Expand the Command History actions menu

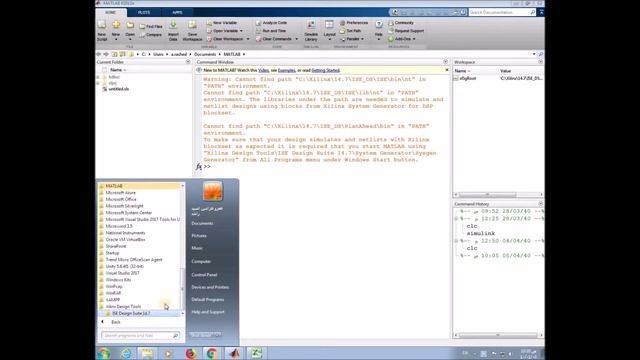[540, 204]
